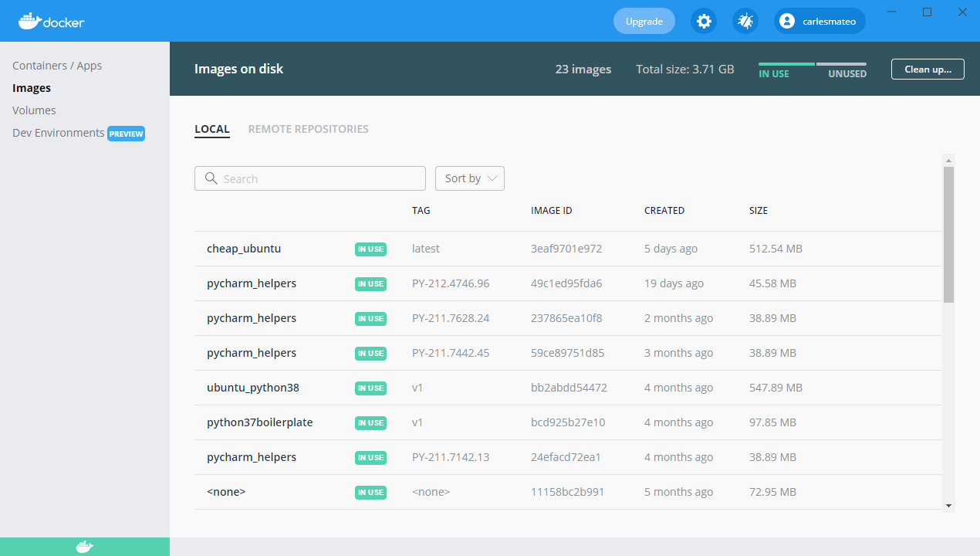
Task: Click the '23 images' count
Action: (583, 69)
